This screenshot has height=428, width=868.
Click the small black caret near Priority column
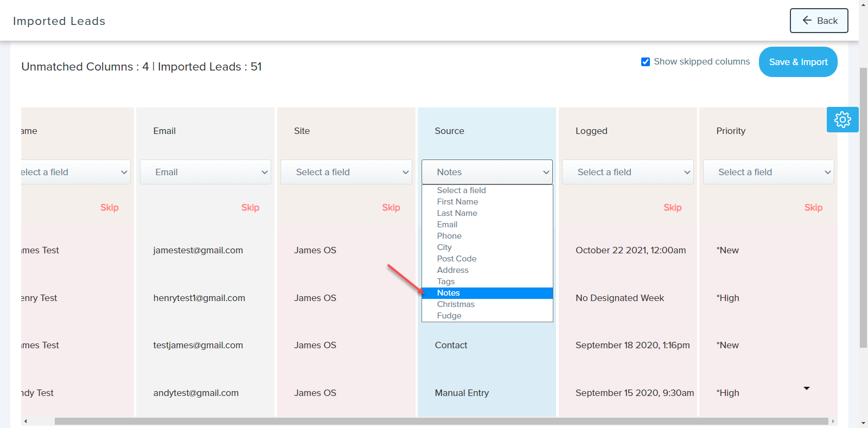point(806,388)
